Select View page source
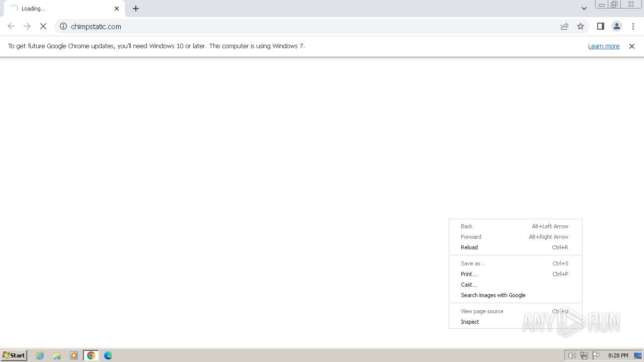Screen dimensions: 644x362 (515, 311)
